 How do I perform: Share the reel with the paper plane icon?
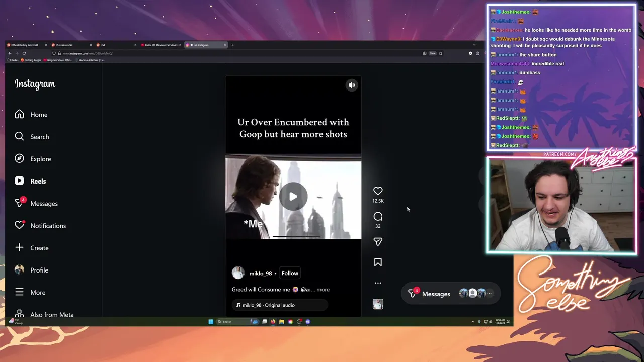point(378,242)
